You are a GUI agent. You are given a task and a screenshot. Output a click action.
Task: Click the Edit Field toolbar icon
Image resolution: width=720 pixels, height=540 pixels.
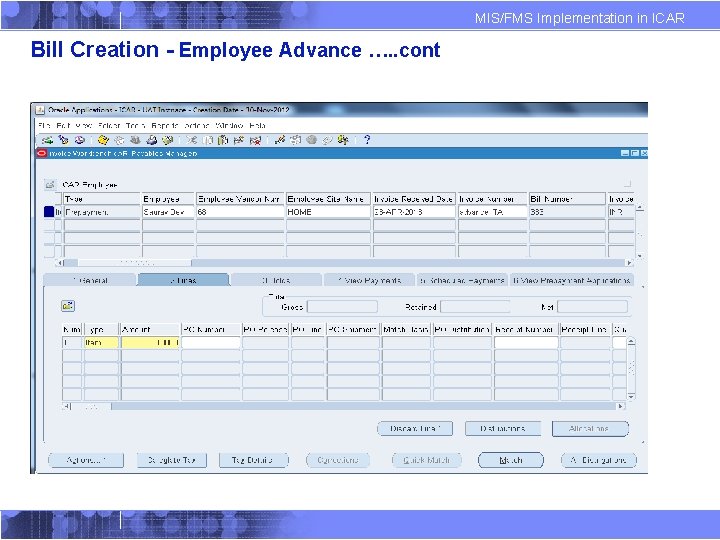[x=280, y=140]
